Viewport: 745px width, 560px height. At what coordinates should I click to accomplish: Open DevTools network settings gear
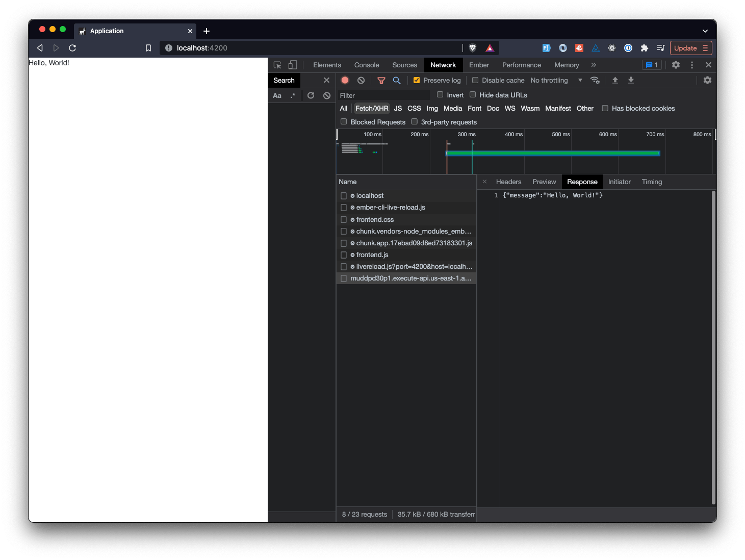tap(707, 80)
